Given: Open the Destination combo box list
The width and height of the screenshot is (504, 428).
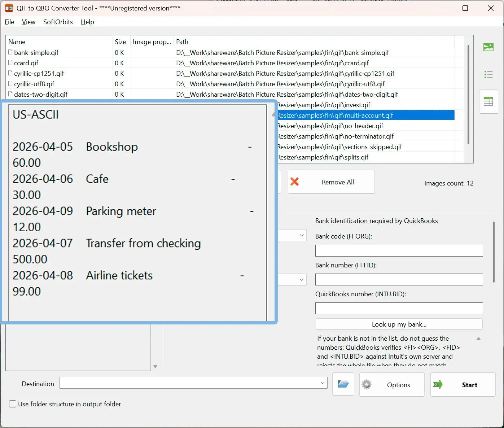Looking at the screenshot, I should 323,383.
